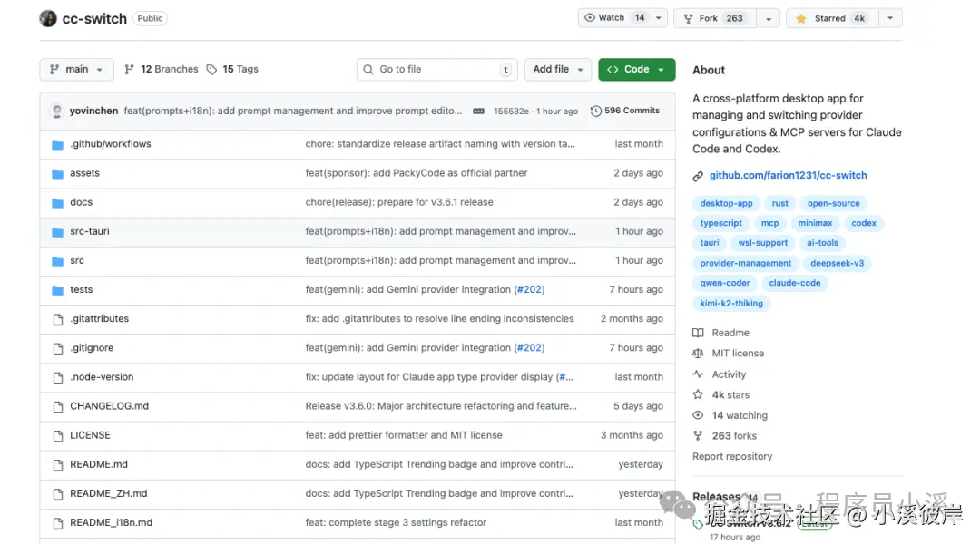Open the main branch selector
The image size is (980, 544).
click(76, 69)
